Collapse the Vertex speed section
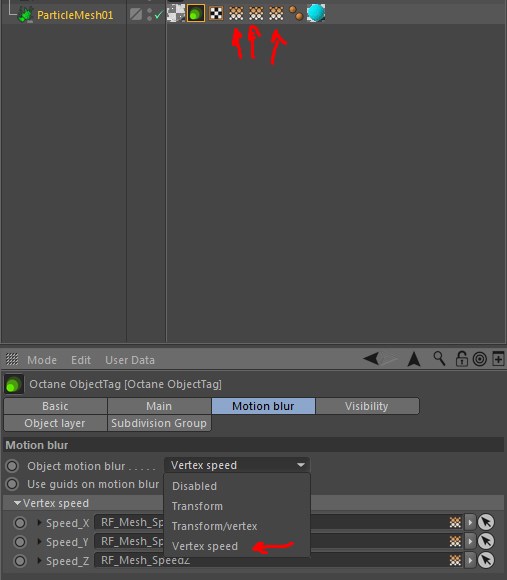The width and height of the screenshot is (507, 580). pos(17,503)
